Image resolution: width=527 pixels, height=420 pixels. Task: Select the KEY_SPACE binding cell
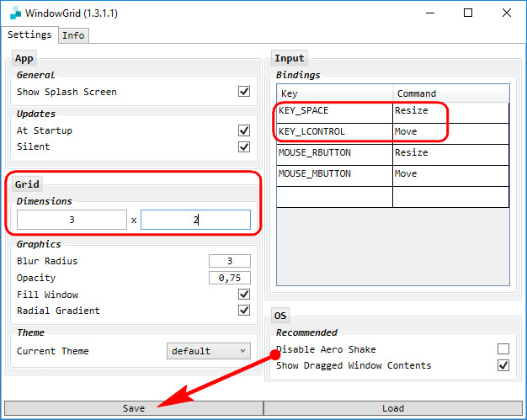pos(334,113)
